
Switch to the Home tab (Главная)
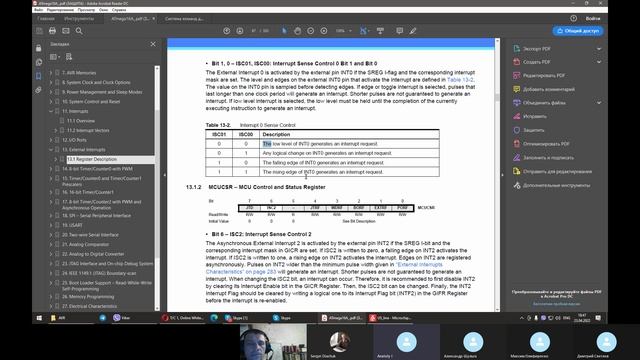tap(46, 18)
